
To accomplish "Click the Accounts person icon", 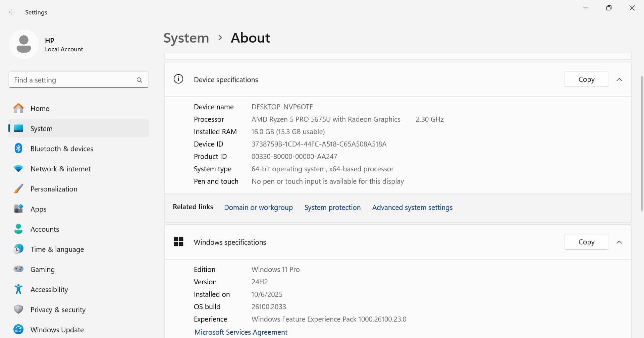I will (x=18, y=229).
